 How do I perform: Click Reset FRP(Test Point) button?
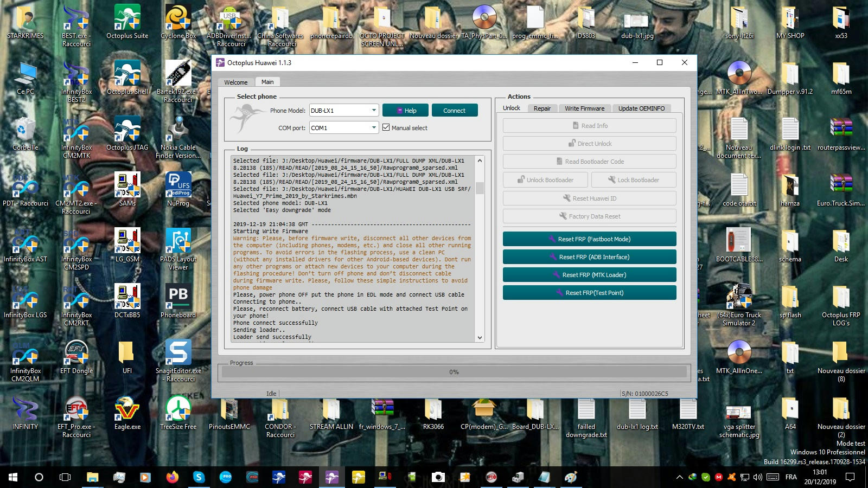[x=589, y=292]
